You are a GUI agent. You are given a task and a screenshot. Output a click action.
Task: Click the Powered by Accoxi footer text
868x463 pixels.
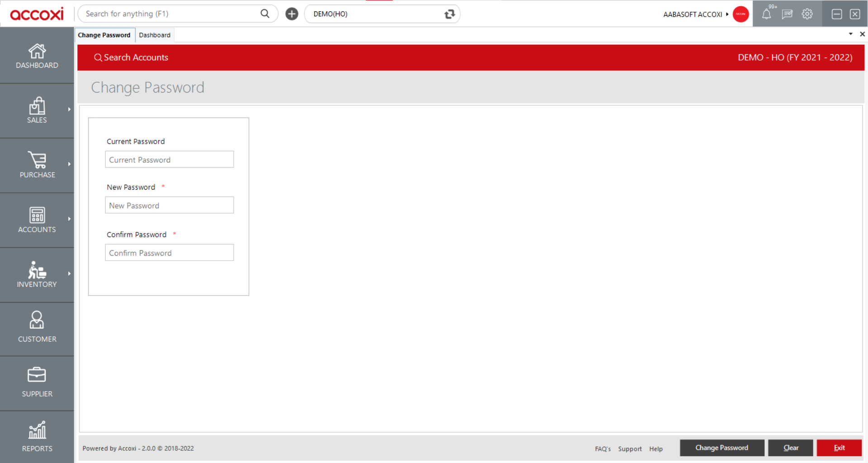coord(138,449)
